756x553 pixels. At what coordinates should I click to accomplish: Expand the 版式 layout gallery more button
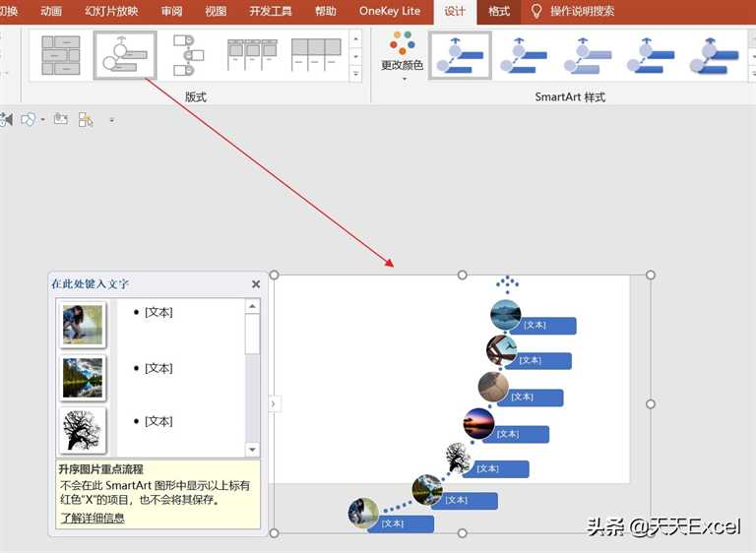355,75
